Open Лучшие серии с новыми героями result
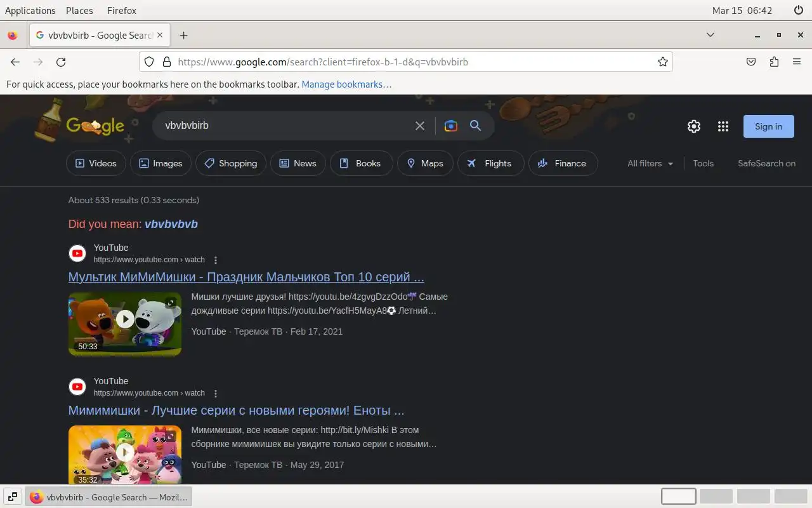This screenshot has width=812, height=508. 236,411
